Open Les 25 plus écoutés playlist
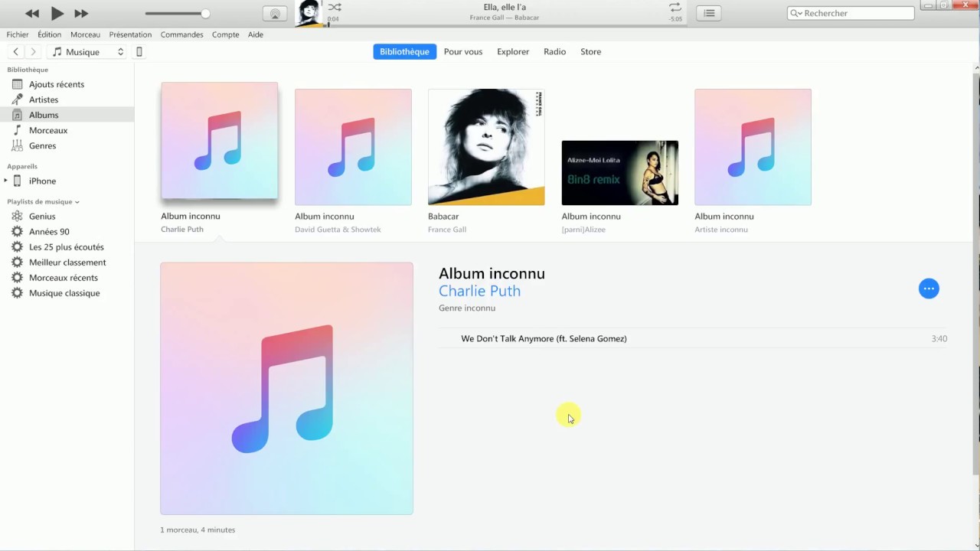 [x=67, y=246]
